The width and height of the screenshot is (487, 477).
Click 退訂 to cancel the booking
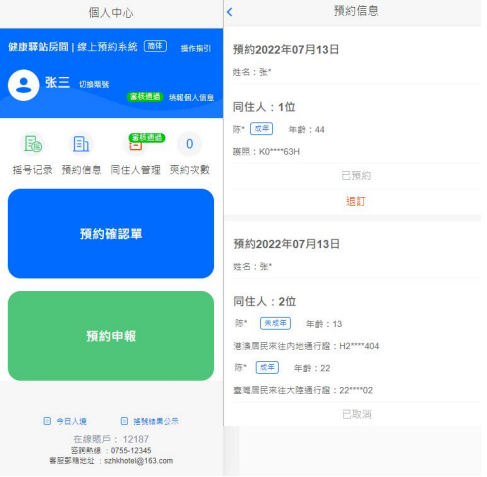point(356,201)
